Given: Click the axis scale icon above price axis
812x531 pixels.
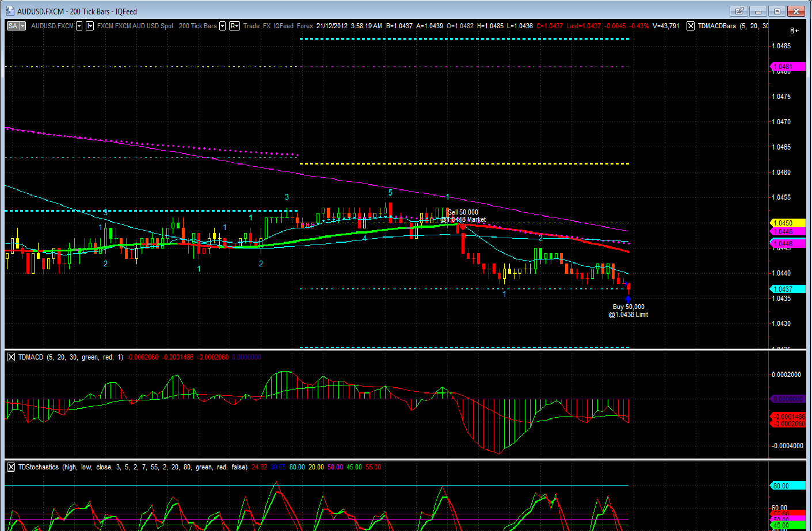Looking at the screenshot, I should coord(794,30).
